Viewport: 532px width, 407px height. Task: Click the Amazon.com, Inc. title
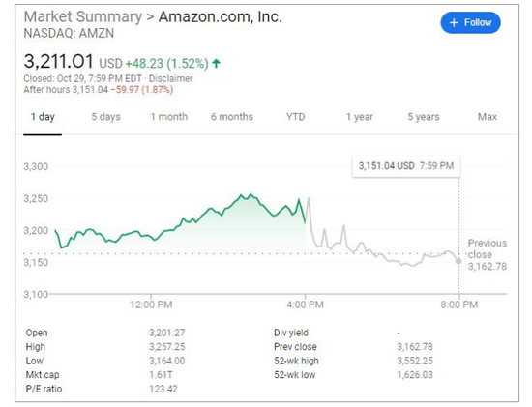[x=221, y=16]
